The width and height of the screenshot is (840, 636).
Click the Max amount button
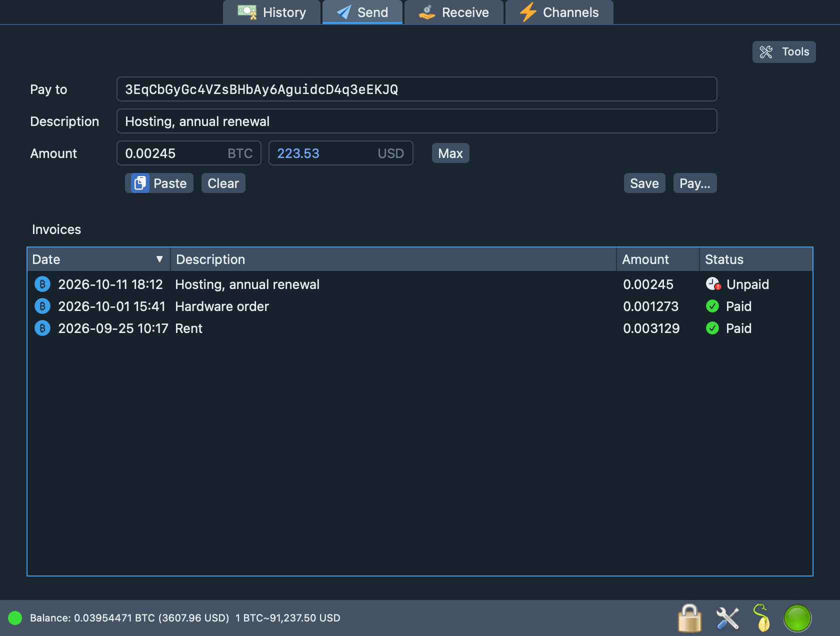coord(450,153)
